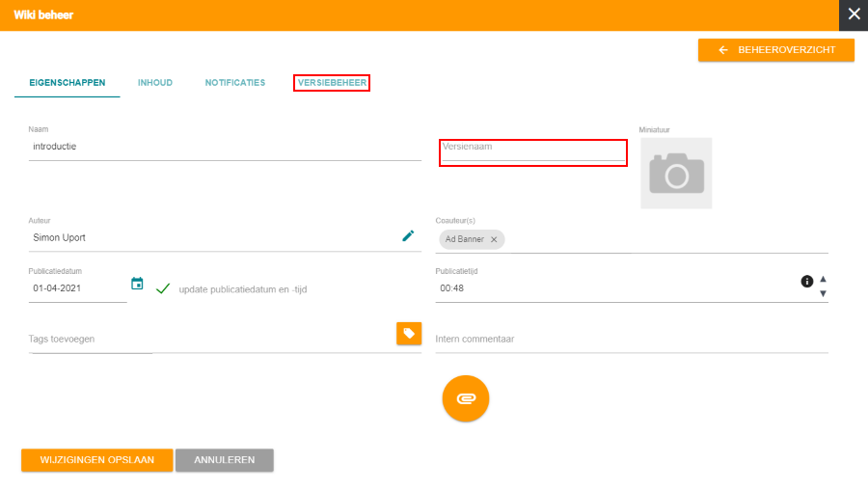
Task: Switch to the Eigenschappen tab
Action: (x=67, y=83)
